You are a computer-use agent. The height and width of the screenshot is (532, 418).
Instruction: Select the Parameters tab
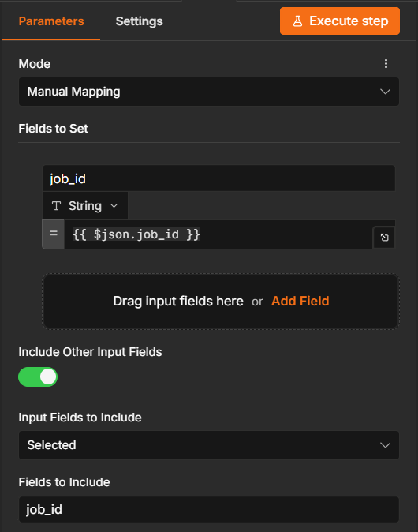pos(51,21)
